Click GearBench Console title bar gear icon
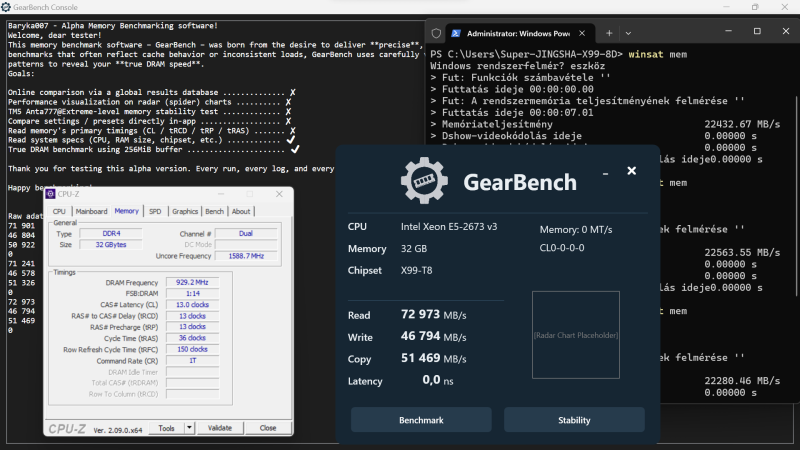This screenshot has height=450, width=800. tap(6, 7)
